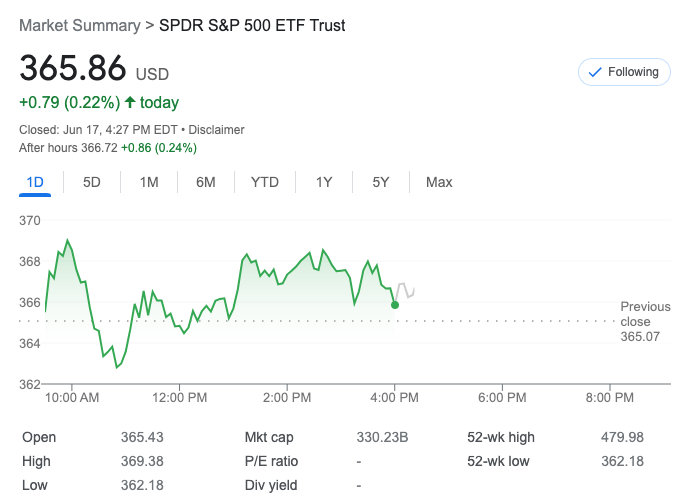
Task: Click the morning peak on chart line
Action: tap(67, 241)
